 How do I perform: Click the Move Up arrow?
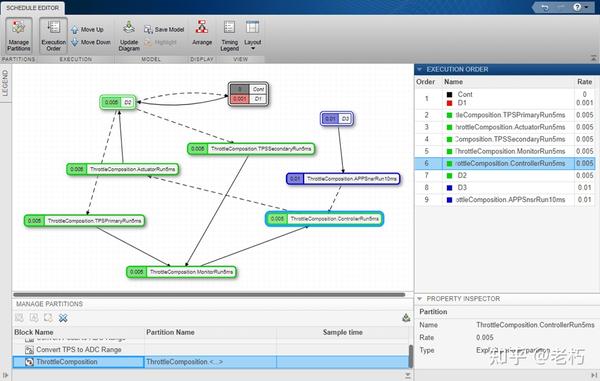click(x=75, y=30)
